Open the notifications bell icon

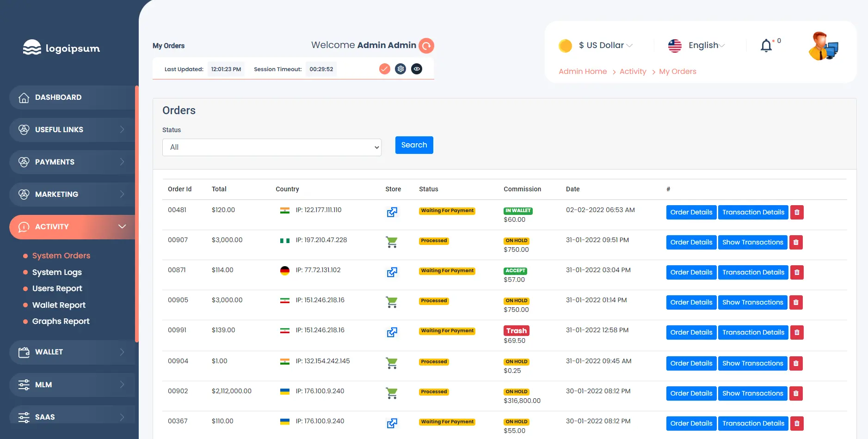766,46
